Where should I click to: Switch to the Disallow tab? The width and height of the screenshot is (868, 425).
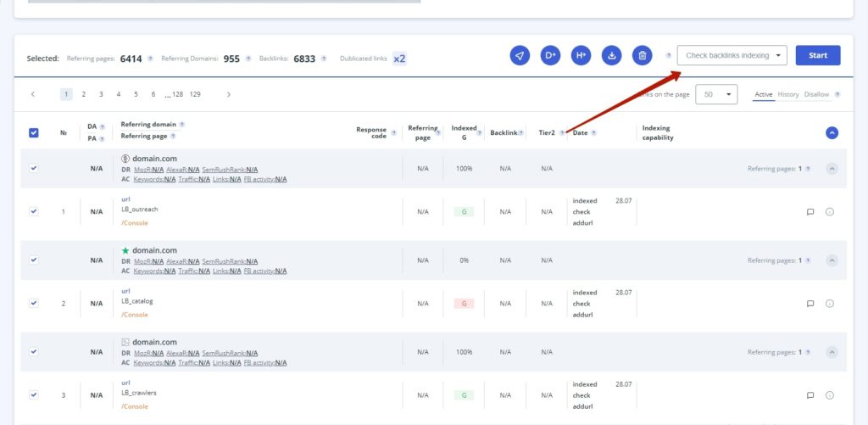pyautogui.click(x=816, y=94)
